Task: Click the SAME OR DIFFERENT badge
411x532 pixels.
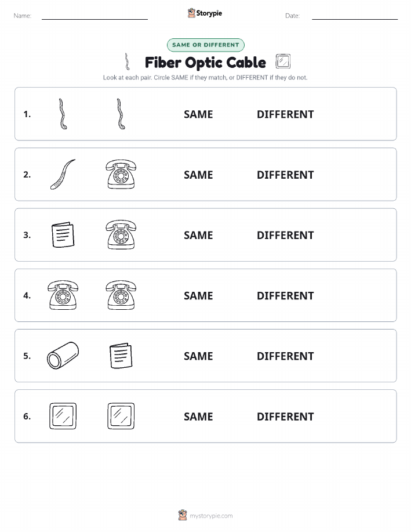Action: pos(205,45)
